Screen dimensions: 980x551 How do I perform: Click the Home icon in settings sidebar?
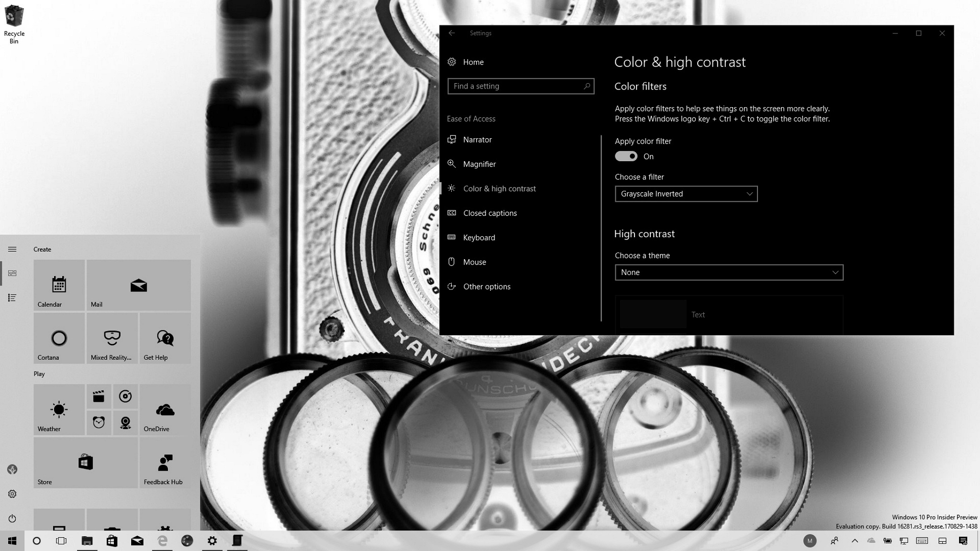[x=452, y=62]
